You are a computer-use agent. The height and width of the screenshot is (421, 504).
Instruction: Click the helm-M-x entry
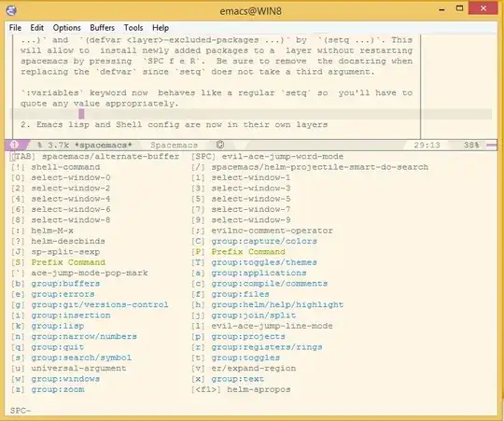52,231
